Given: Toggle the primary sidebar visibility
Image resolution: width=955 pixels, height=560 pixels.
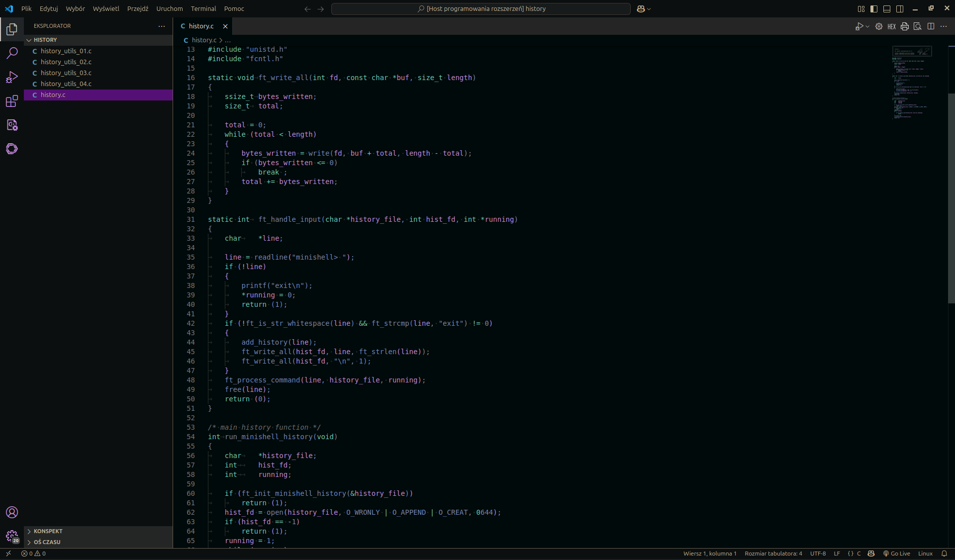Looking at the screenshot, I should (874, 9).
